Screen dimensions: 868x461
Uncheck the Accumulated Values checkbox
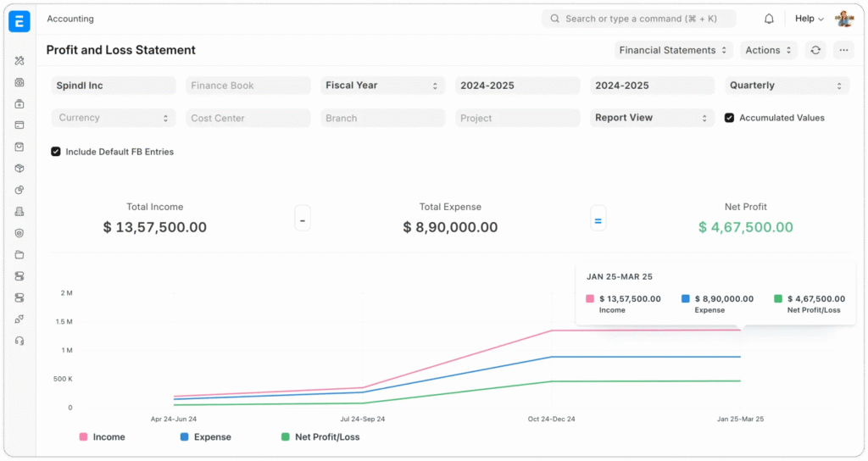click(x=729, y=118)
